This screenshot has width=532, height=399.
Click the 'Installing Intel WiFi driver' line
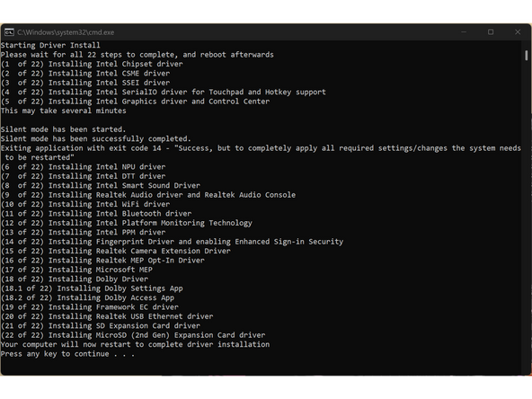click(85, 204)
